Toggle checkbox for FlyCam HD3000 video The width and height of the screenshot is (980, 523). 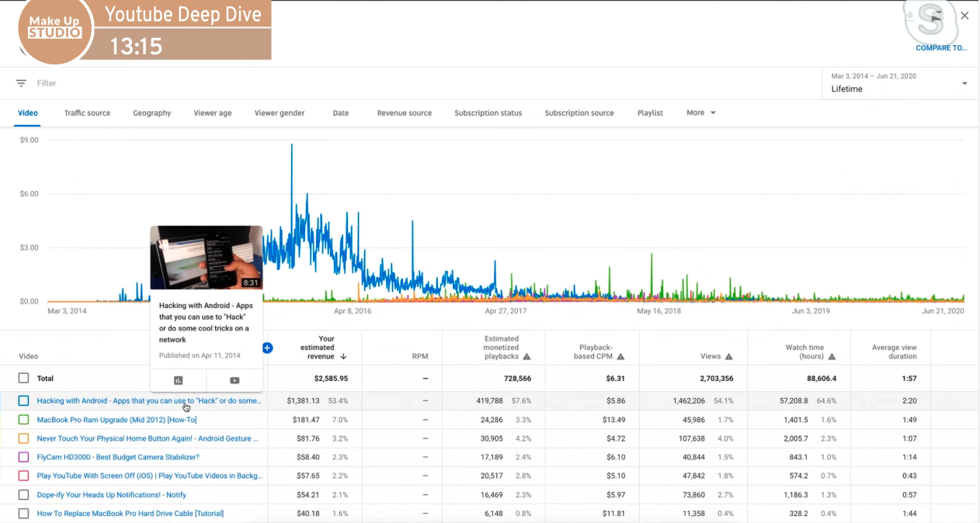click(23, 457)
